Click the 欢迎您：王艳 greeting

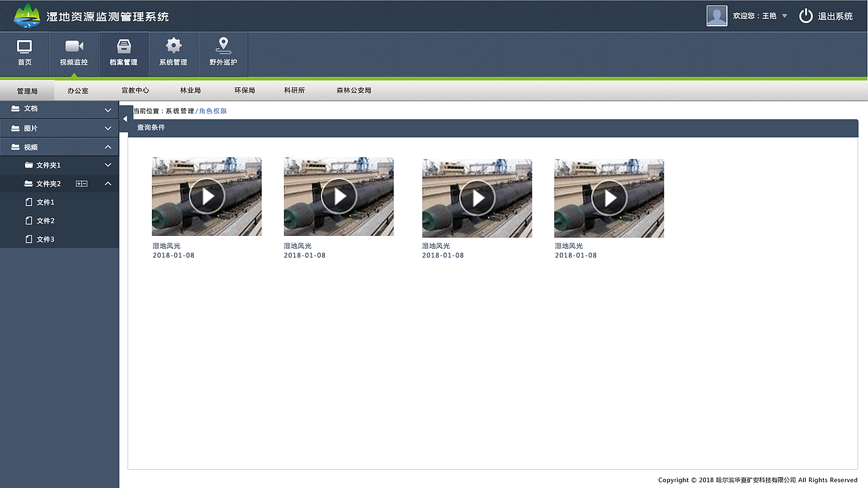point(755,16)
